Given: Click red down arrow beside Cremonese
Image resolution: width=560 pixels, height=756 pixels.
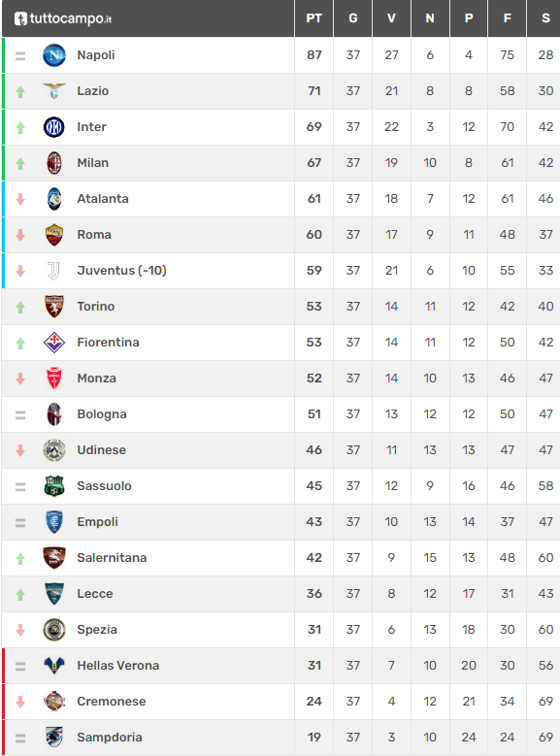Looking at the screenshot, I should [20, 702].
